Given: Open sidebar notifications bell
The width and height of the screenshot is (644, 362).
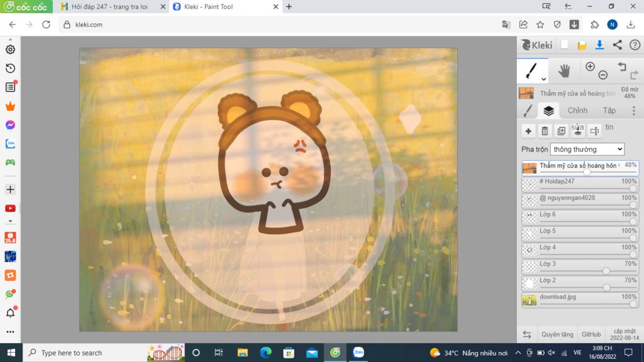Looking at the screenshot, I should tap(10, 313).
